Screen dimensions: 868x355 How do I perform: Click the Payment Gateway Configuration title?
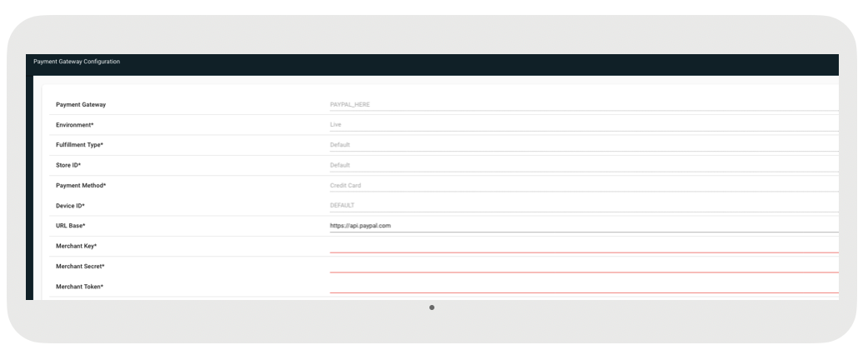pos(77,62)
